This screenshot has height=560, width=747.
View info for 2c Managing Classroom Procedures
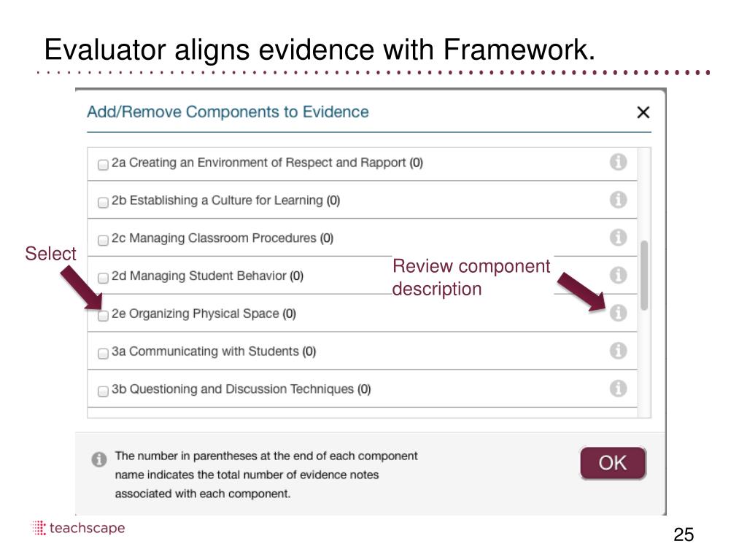coord(618,238)
